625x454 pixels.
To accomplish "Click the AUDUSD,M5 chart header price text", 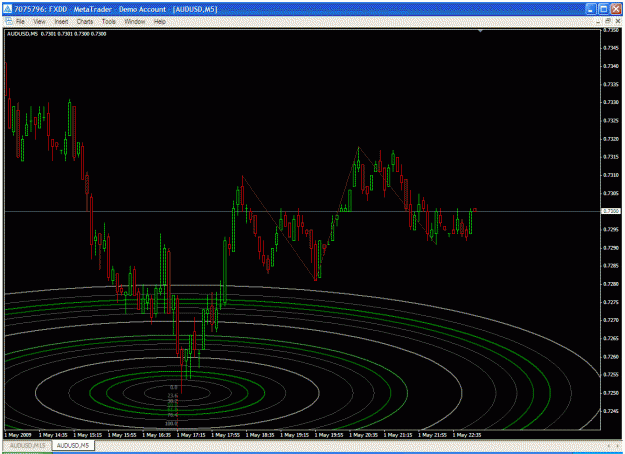I will click(57, 34).
